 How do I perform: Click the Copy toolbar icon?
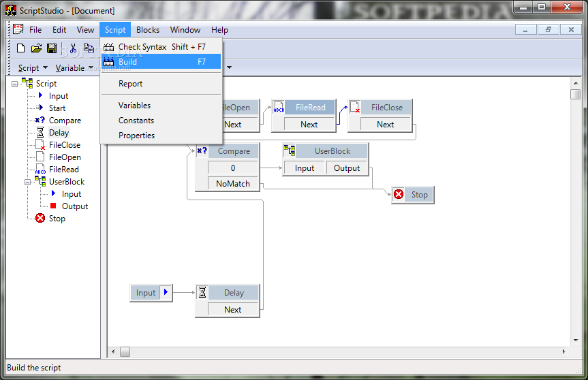[89, 48]
